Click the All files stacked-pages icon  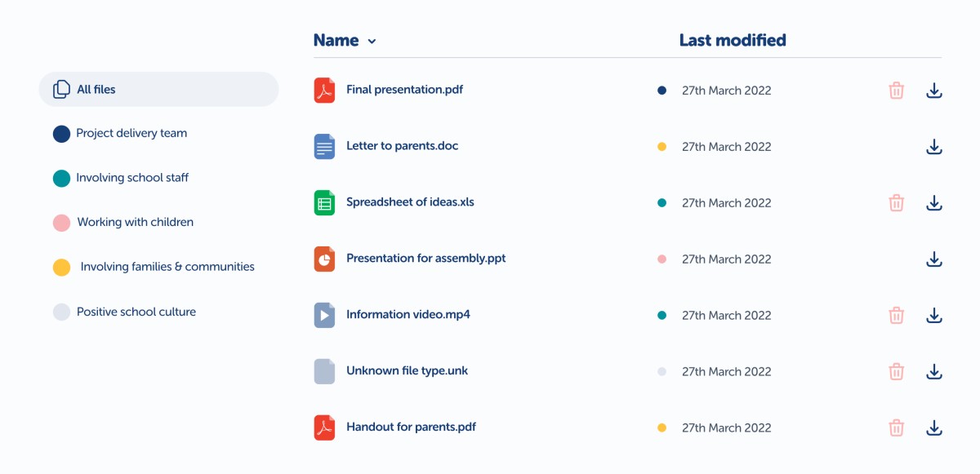pyautogui.click(x=61, y=89)
